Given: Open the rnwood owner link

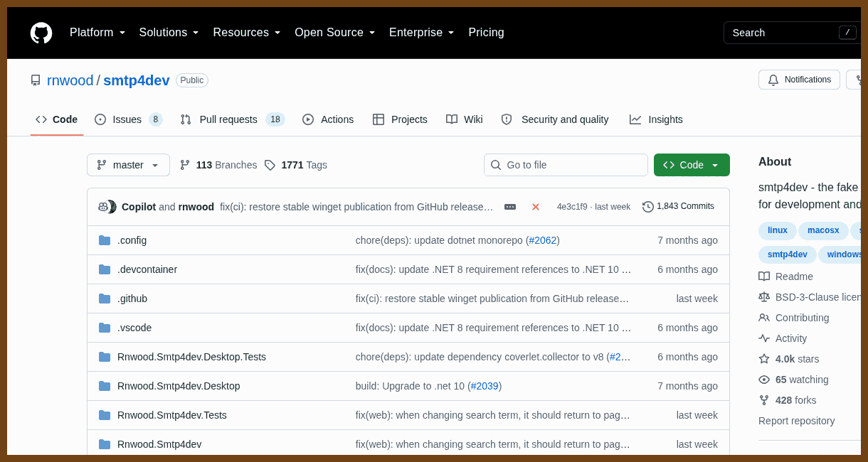Looking at the screenshot, I should tap(70, 80).
